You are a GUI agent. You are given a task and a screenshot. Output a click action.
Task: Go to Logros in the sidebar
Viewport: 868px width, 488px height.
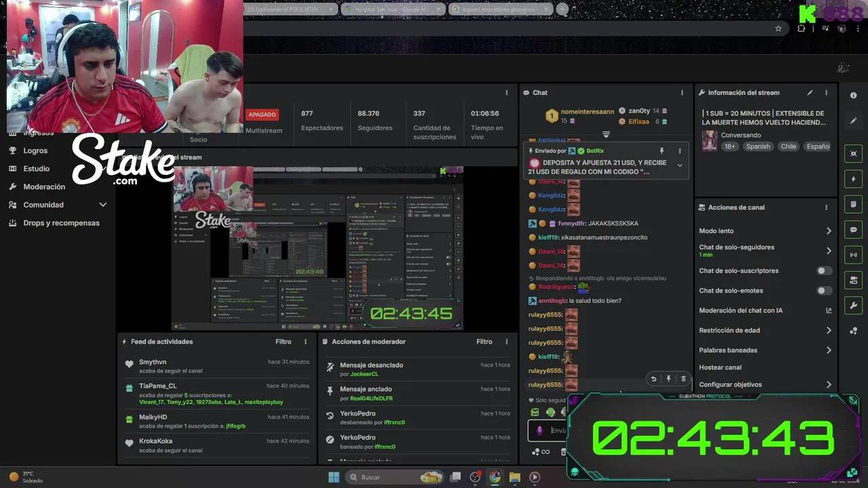35,150
